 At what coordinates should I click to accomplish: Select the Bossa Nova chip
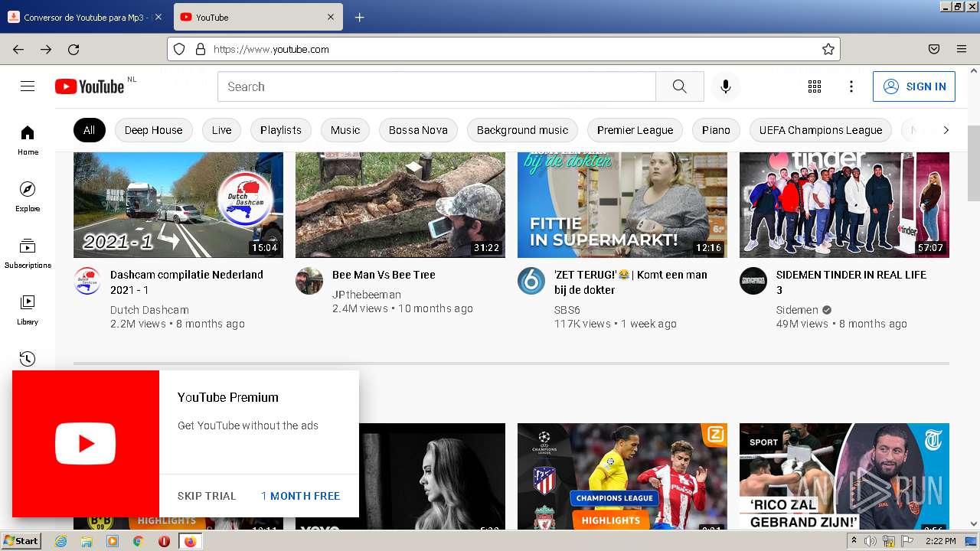click(x=418, y=130)
